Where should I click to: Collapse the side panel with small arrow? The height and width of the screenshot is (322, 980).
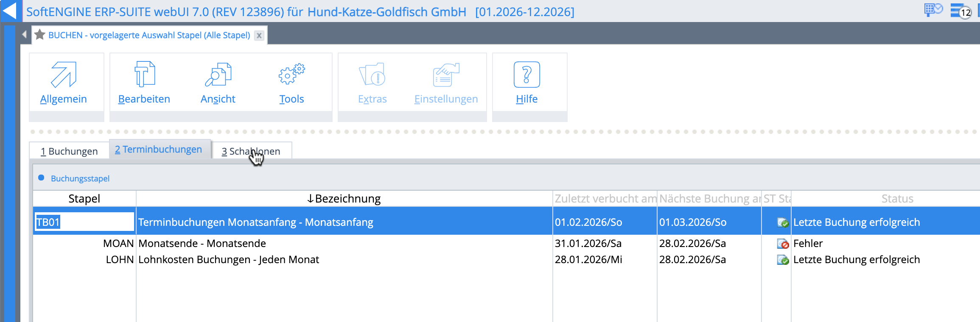(x=24, y=35)
